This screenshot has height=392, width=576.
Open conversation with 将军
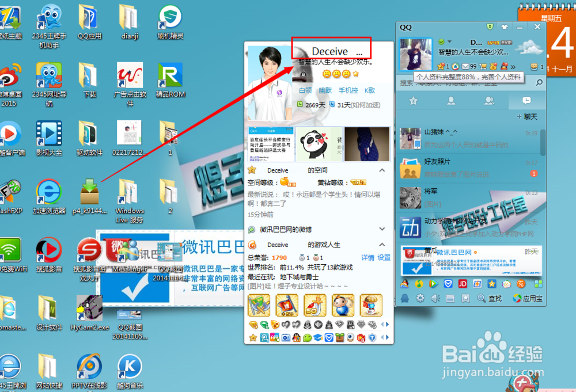(468, 197)
